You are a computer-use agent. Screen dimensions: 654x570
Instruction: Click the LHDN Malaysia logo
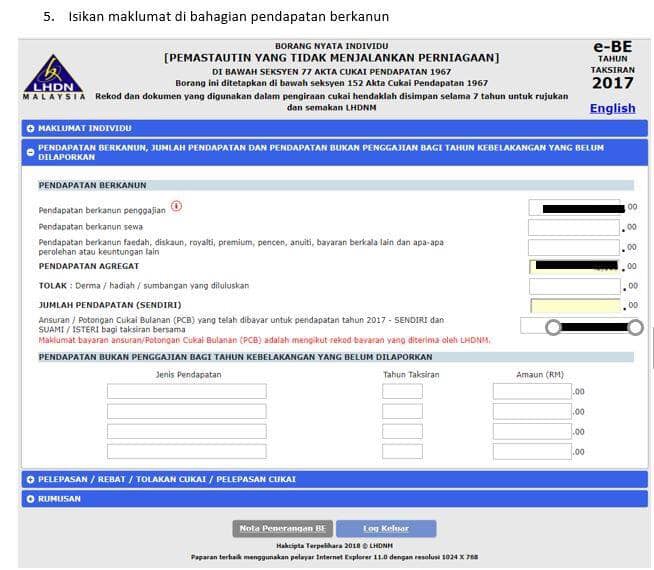tap(54, 78)
